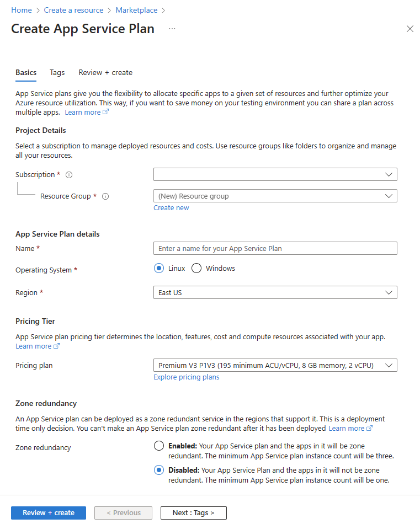Enable zone redundancy
Viewport: 420px width, 524px height.
(159, 446)
